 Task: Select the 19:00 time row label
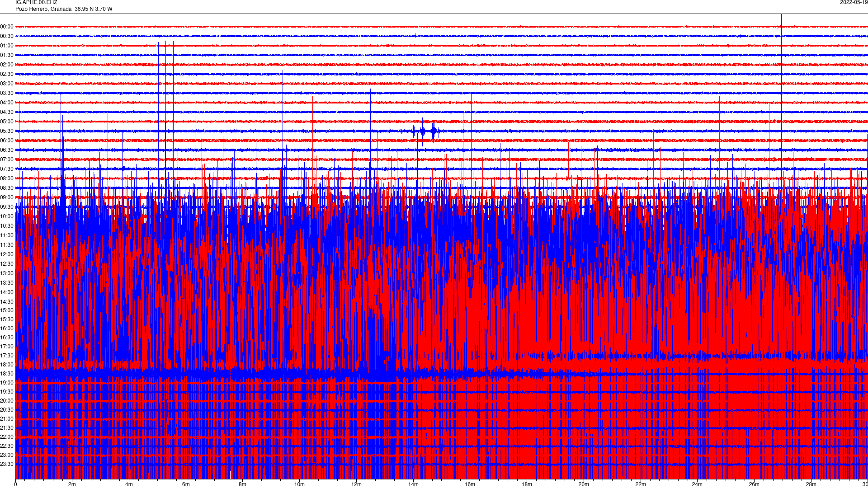point(7,383)
